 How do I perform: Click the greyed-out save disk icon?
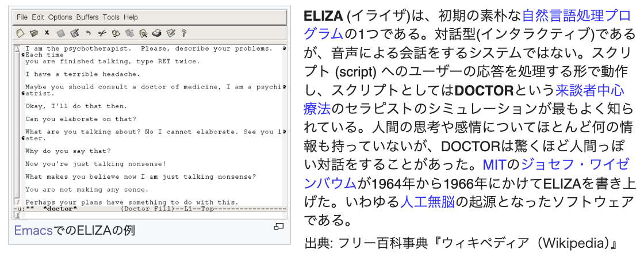click(61, 33)
